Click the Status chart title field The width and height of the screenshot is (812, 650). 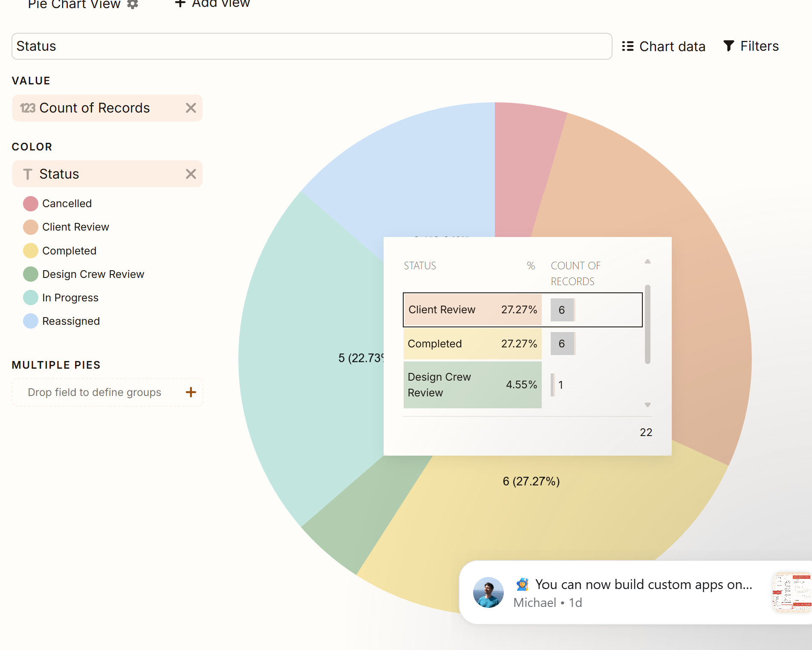point(312,46)
